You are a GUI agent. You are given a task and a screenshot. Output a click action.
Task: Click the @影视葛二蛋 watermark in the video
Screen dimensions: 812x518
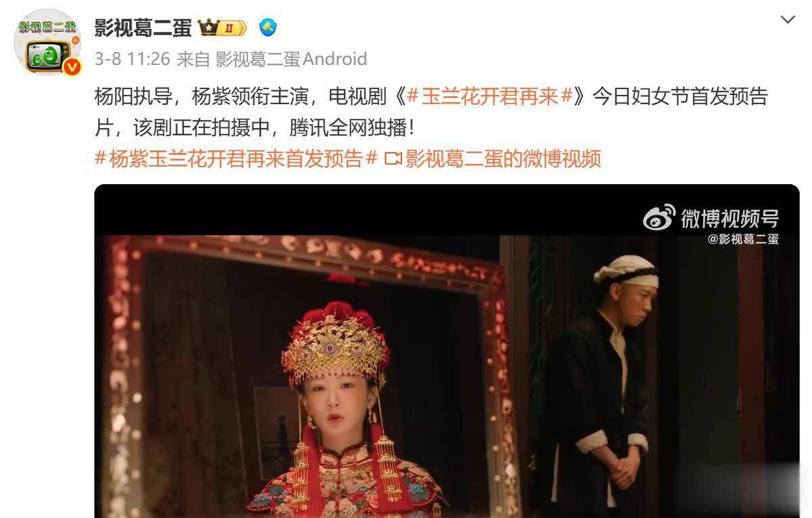(x=743, y=239)
